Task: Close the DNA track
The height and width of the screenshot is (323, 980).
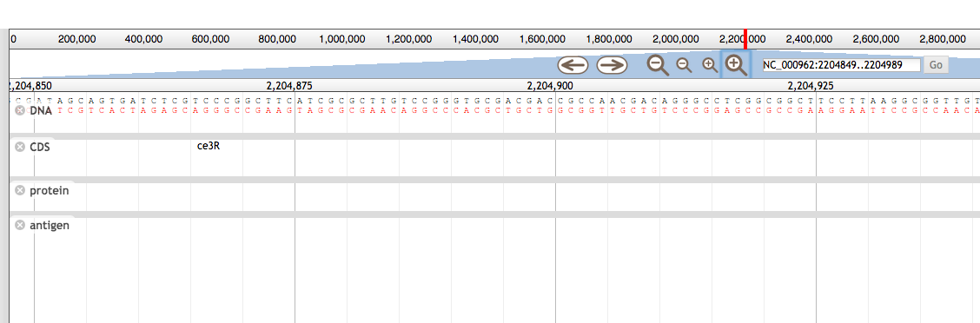Action: (x=20, y=110)
